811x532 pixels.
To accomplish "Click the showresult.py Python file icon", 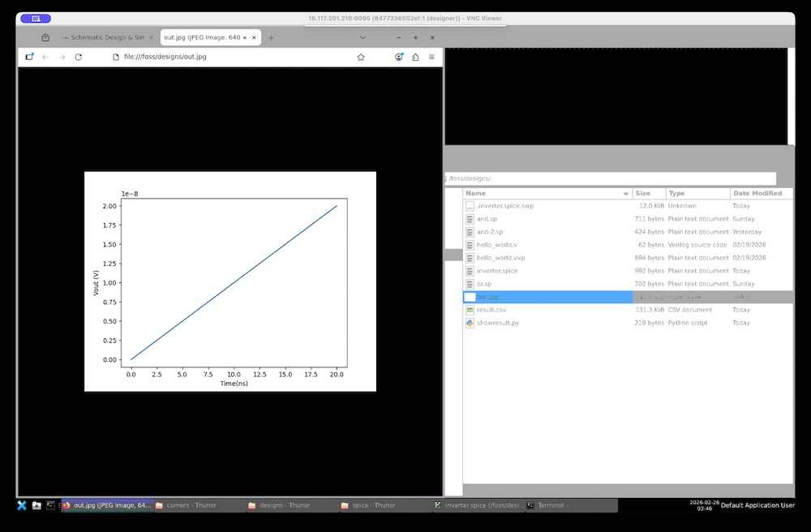I will click(x=470, y=323).
